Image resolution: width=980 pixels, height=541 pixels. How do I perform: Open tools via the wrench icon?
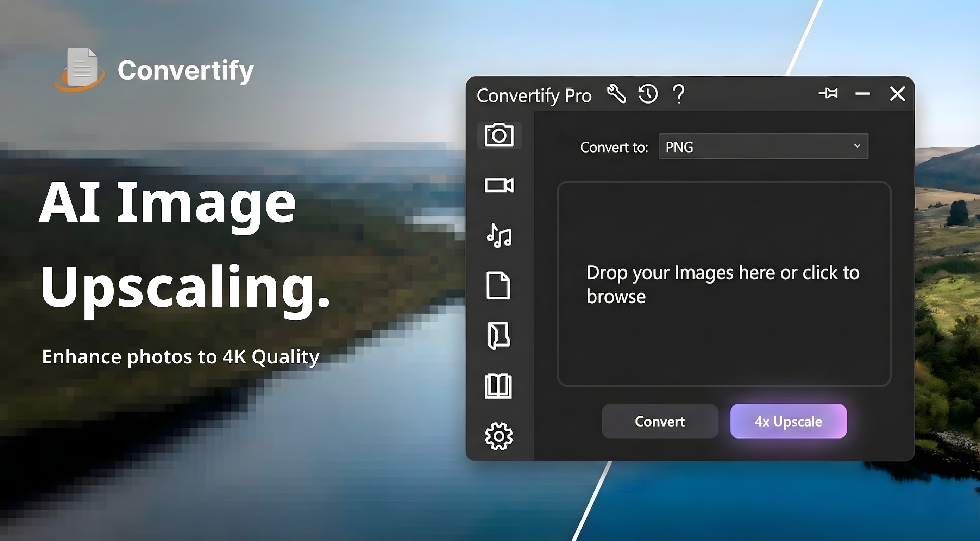tap(617, 94)
